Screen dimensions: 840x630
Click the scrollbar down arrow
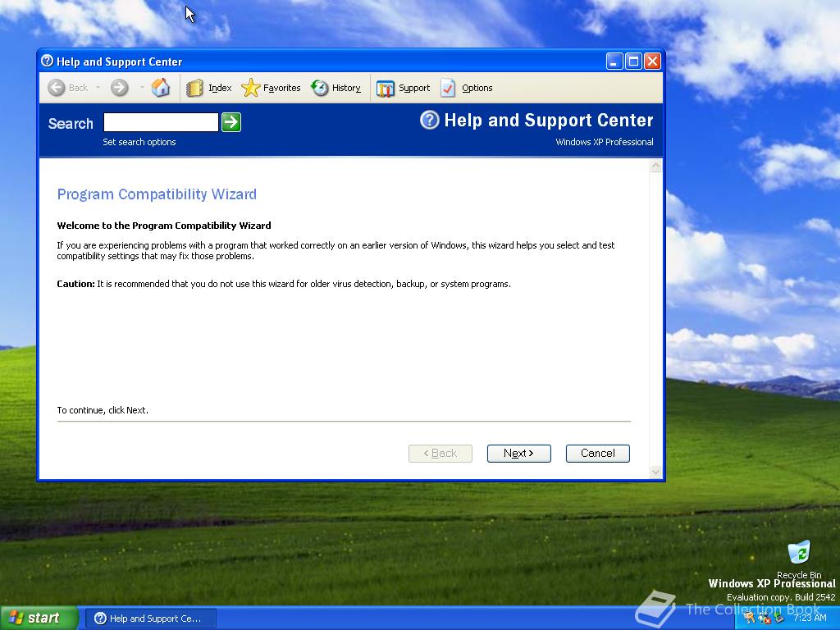pos(655,472)
